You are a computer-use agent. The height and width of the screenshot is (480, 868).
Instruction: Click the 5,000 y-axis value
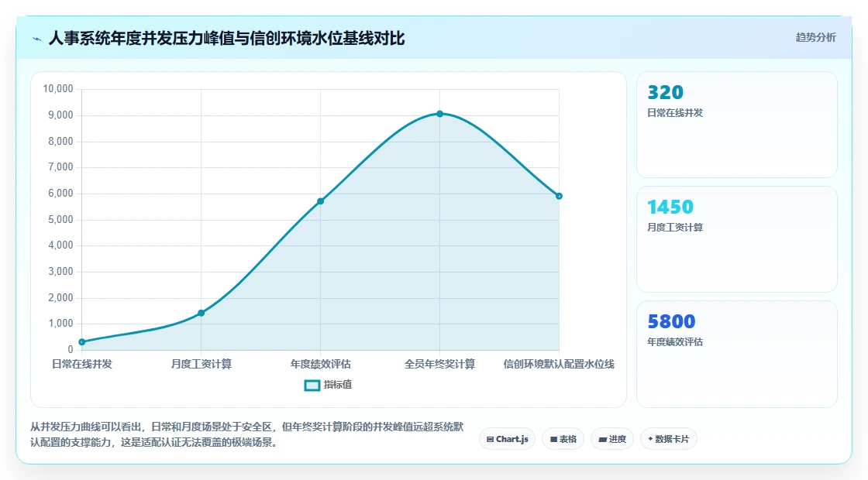click(61, 220)
